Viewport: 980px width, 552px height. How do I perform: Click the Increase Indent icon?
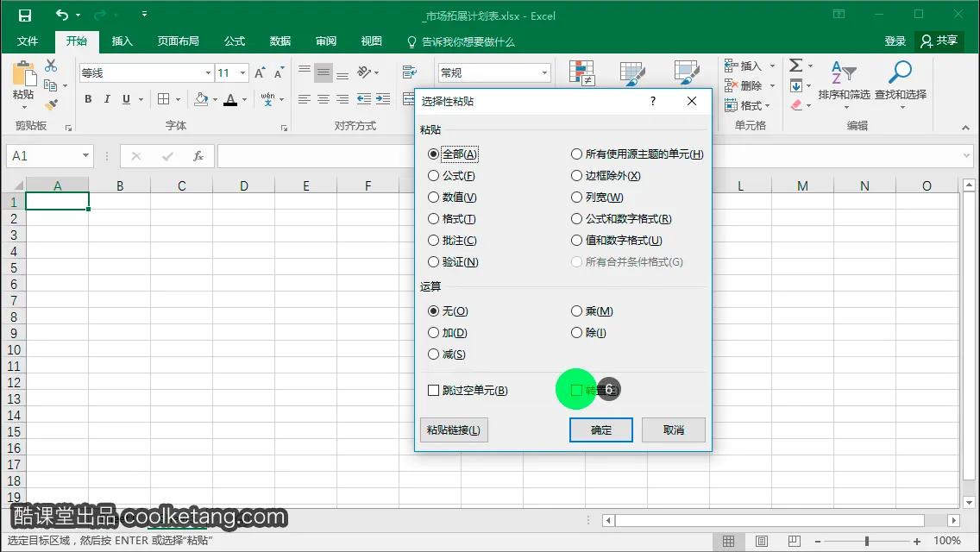(x=383, y=99)
